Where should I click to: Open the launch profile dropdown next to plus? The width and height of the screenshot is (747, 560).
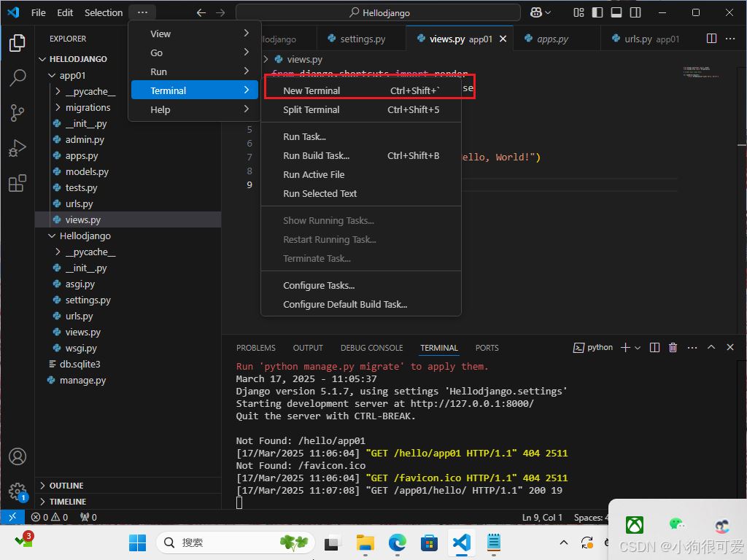coord(638,348)
